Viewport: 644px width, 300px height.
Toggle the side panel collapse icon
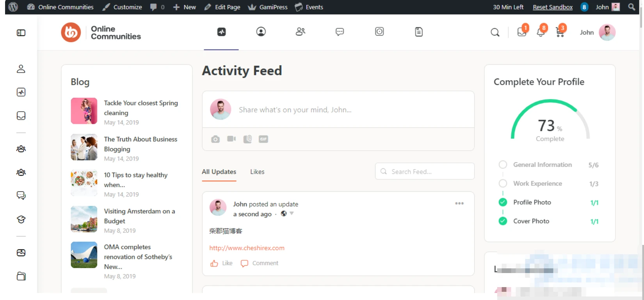(21, 33)
